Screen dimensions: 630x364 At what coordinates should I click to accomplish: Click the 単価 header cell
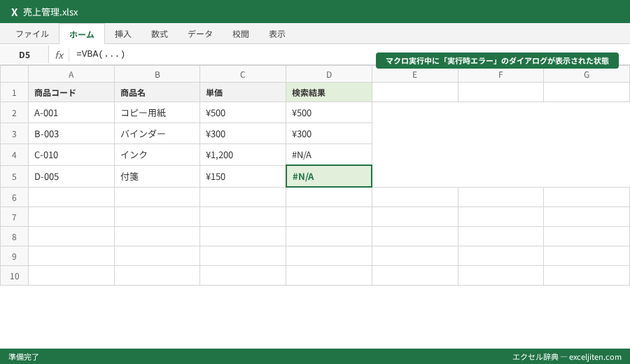tap(243, 92)
